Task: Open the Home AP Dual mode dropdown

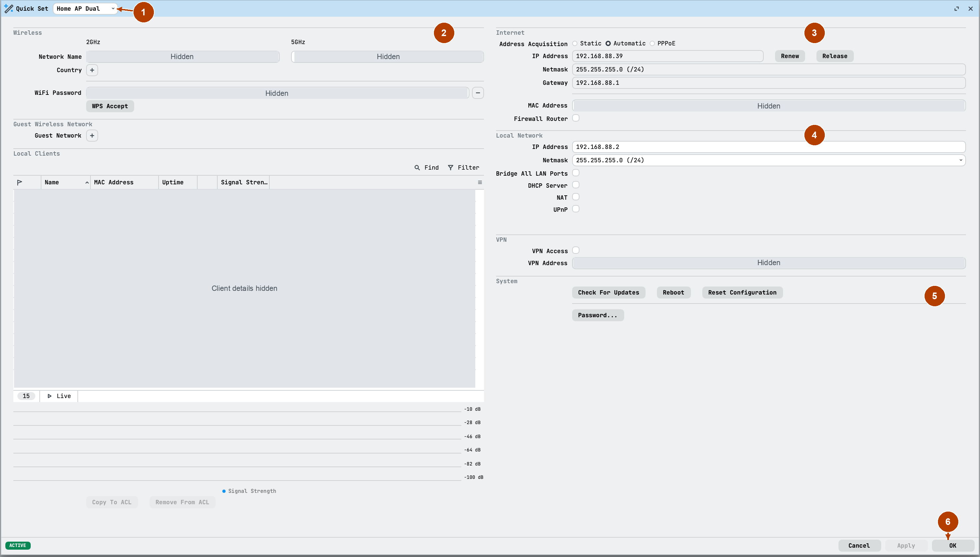Action: point(85,8)
